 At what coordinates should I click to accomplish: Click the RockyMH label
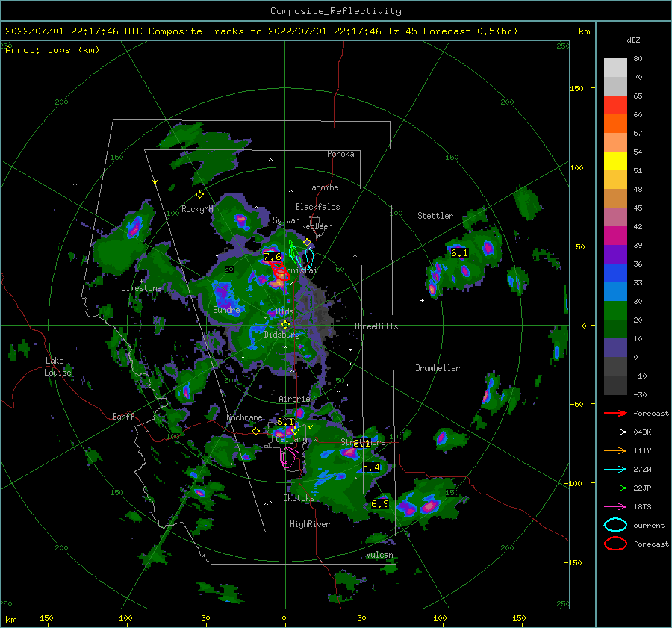(197, 209)
